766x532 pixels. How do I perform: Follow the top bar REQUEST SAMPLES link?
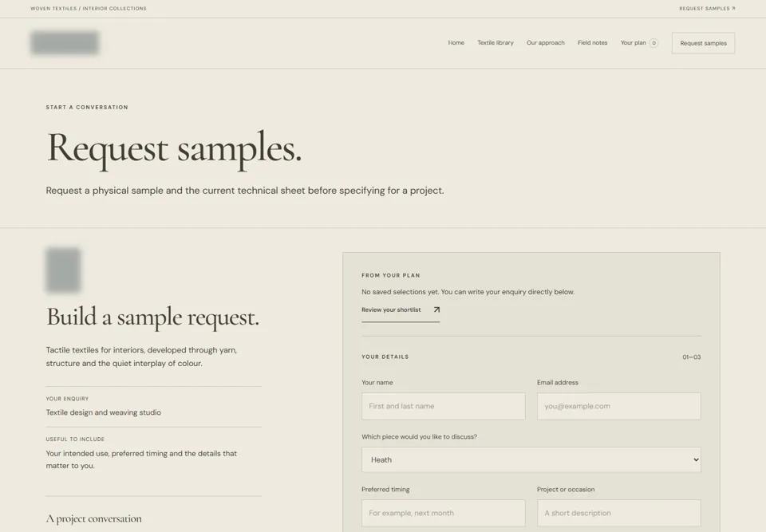pos(707,8)
